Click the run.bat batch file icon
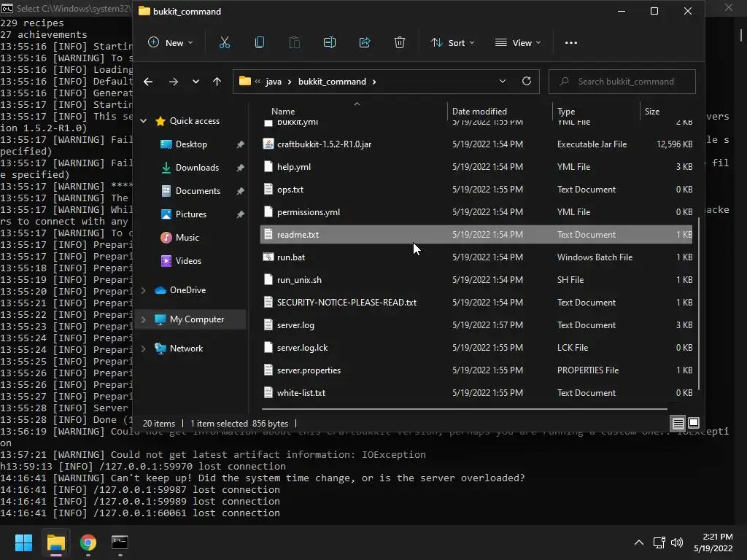Viewport: 747px width, 560px height. 268,257
